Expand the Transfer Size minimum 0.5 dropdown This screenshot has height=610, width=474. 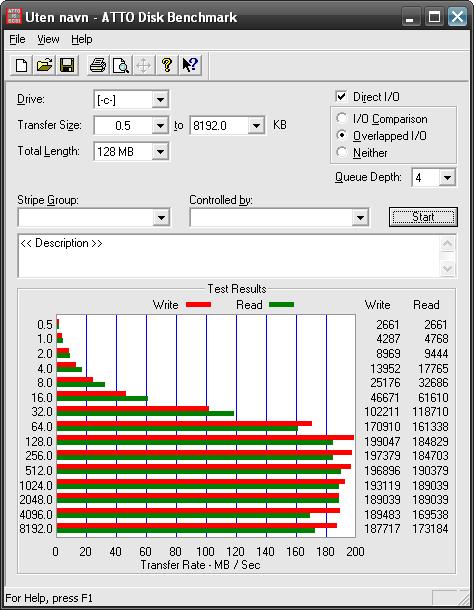click(x=160, y=126)
